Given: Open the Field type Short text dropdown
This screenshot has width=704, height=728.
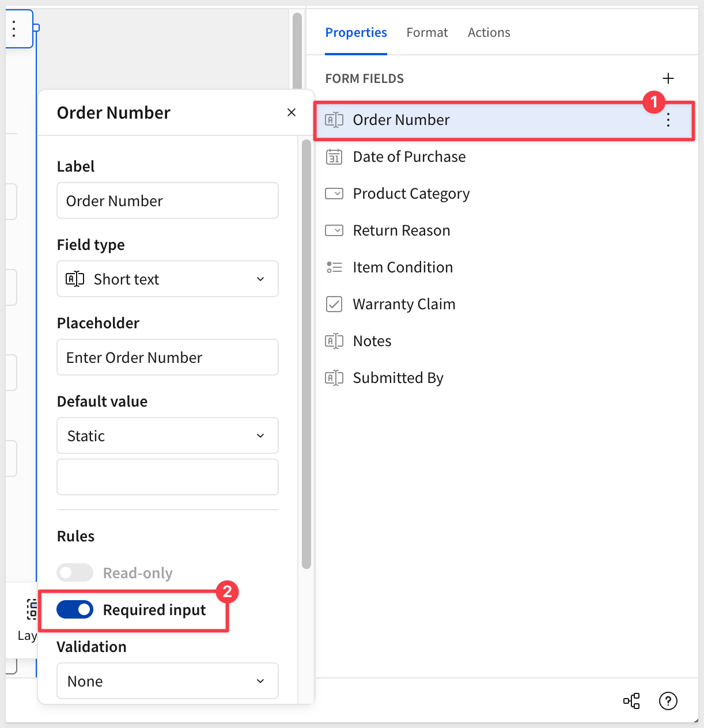Looking at the screenshot, I should coord(167,279).
